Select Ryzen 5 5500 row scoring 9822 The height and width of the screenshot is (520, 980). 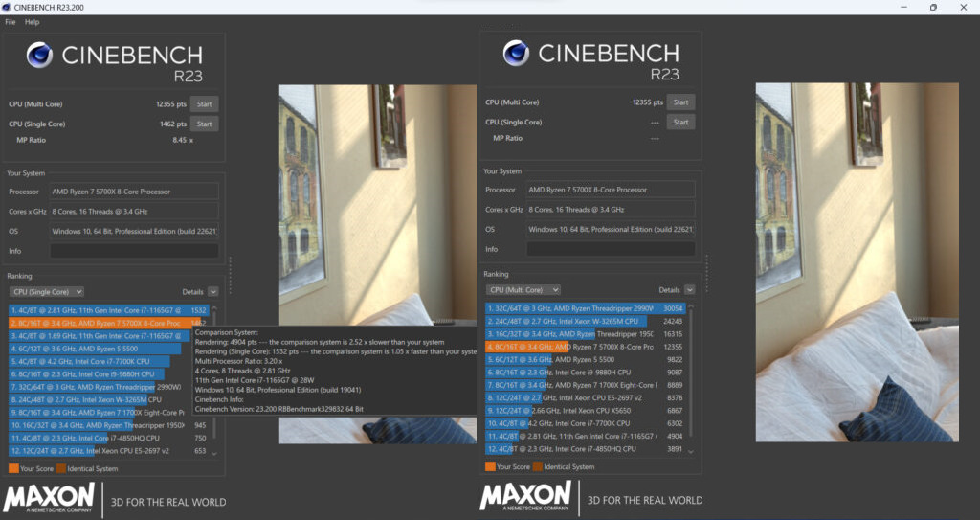[x=585, y=359]
